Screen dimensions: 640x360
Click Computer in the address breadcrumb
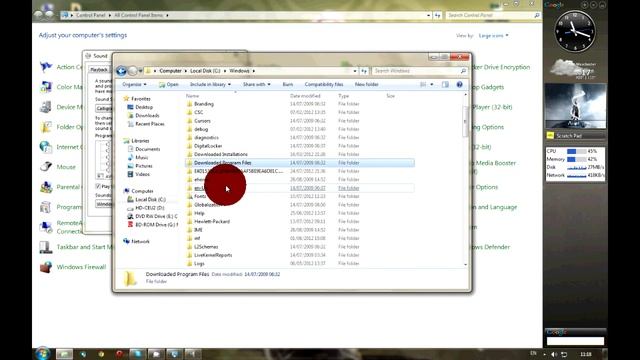(x=170, y=71)
